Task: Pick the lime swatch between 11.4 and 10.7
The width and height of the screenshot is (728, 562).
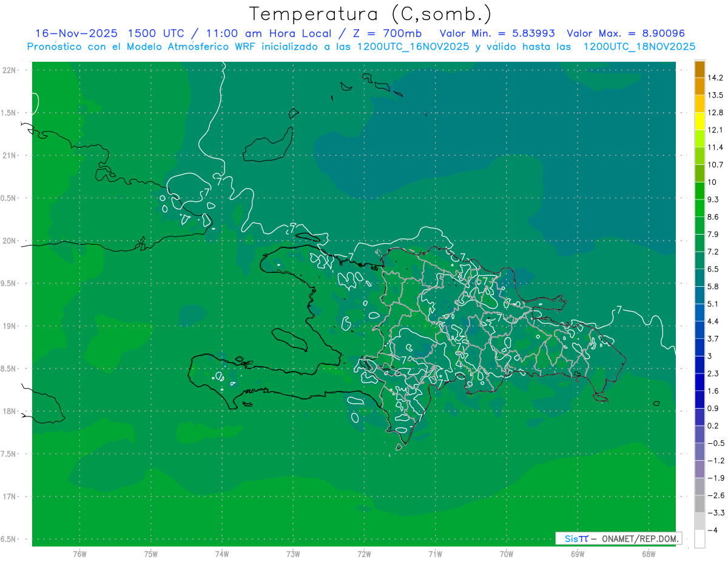Action: tap(699, 156)
